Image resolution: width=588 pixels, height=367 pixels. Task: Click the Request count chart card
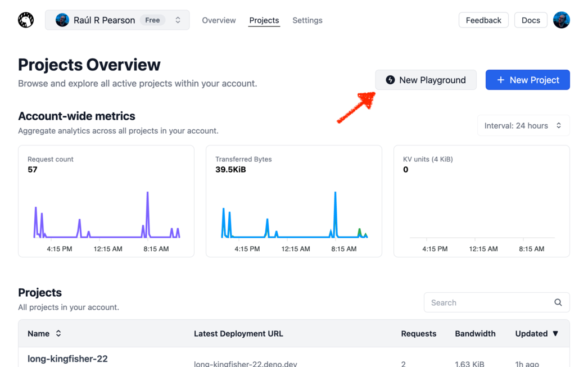[x=106, y=201]
